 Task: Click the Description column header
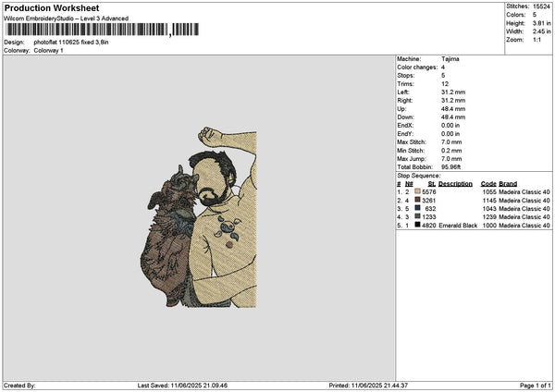455,184
